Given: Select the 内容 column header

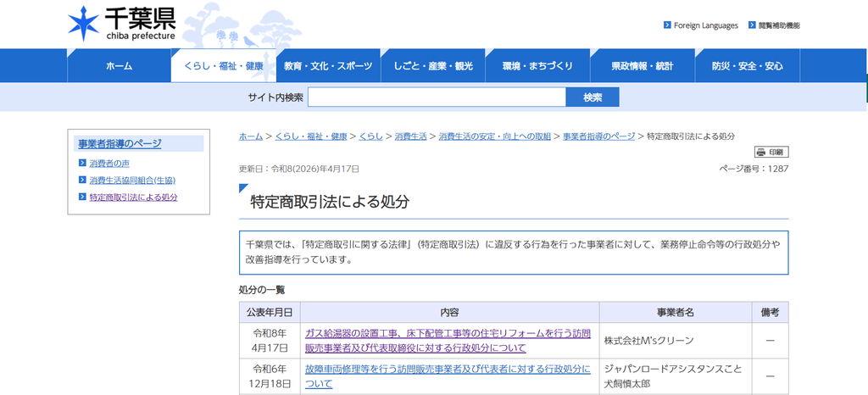Looking at the screenshot, I should coord(449,313).
